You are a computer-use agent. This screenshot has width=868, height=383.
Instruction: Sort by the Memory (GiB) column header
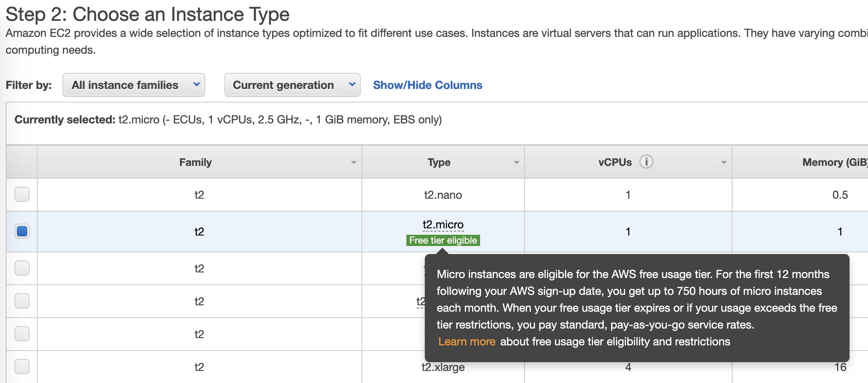[834, 162]
